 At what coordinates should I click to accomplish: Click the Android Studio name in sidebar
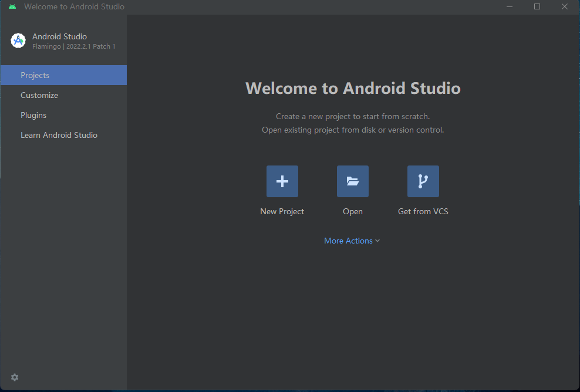[59, 36]
